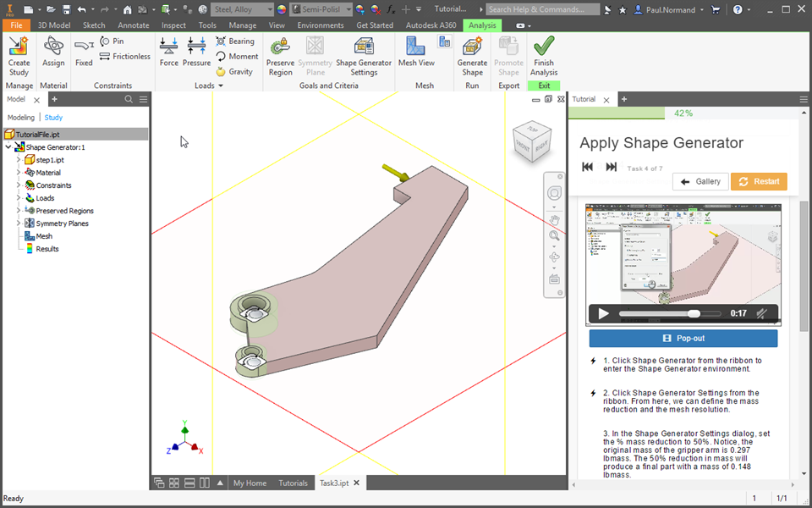
Task: Expand the Loads dropdown in the ribbon
Action: [219, 85]
